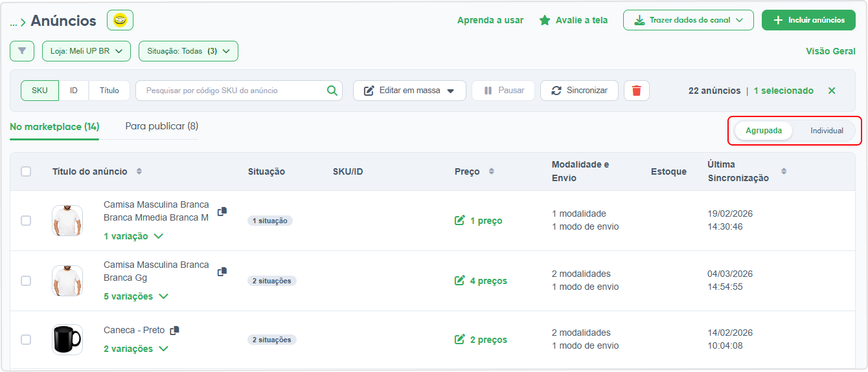
Task: Click the Modalidade e Envio header
Action: (580, 171)
